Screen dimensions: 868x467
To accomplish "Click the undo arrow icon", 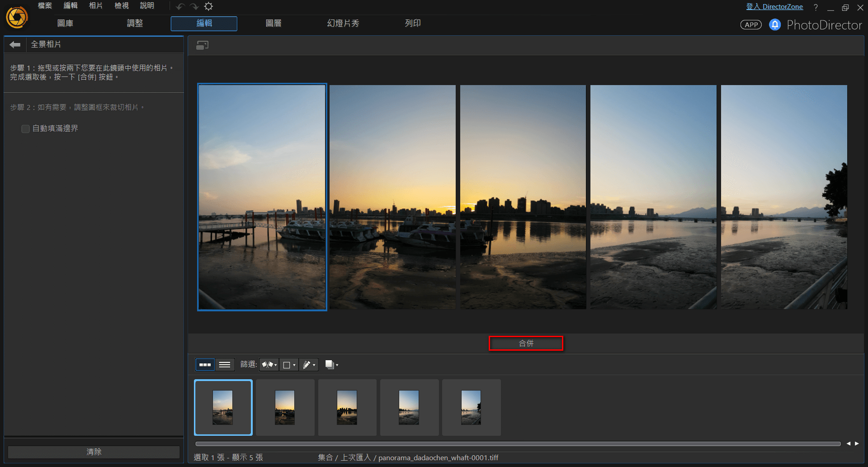I will coord(180,6).
